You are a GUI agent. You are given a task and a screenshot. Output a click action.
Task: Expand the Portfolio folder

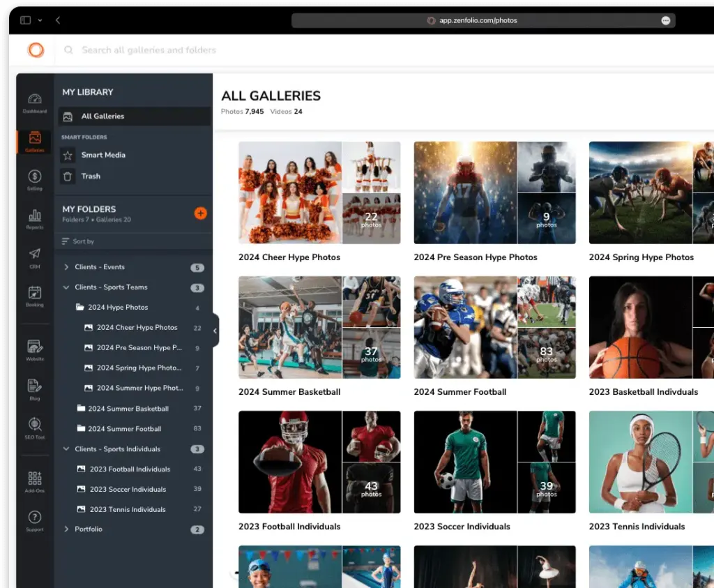point(66,529)
